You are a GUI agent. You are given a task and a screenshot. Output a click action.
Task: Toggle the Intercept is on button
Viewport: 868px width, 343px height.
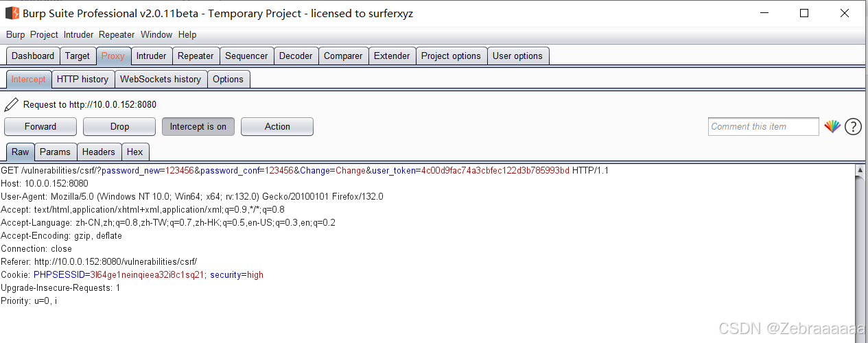click(198, 126)
